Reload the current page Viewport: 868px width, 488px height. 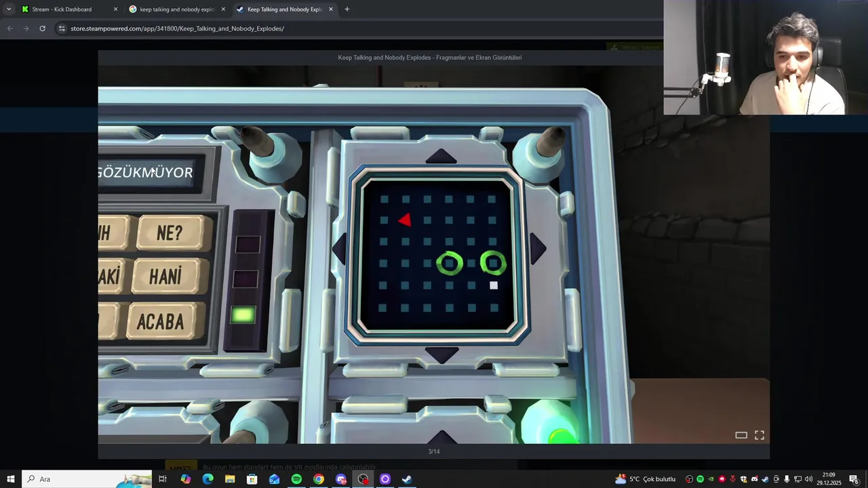point(42,28)
